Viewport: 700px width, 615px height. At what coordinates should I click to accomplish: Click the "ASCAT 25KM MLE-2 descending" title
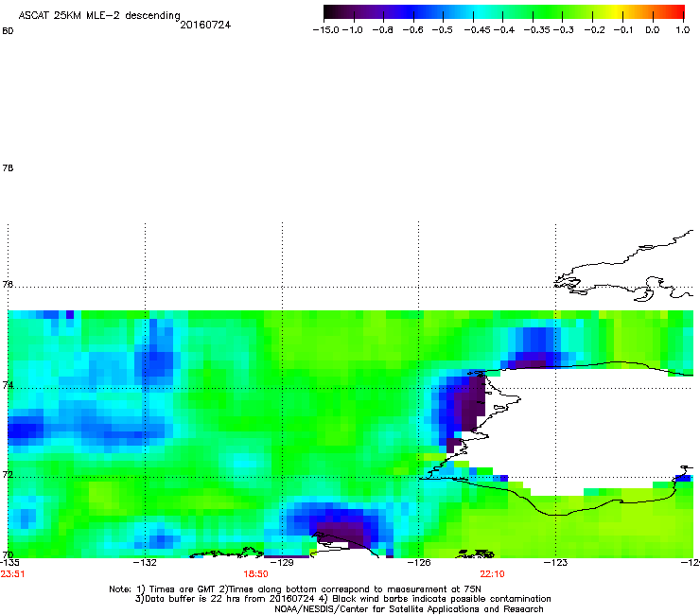[99, 16]
